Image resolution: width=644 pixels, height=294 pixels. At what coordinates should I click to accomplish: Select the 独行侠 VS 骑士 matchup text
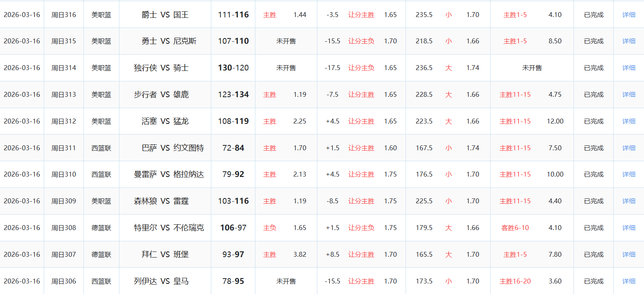[161, 68]
